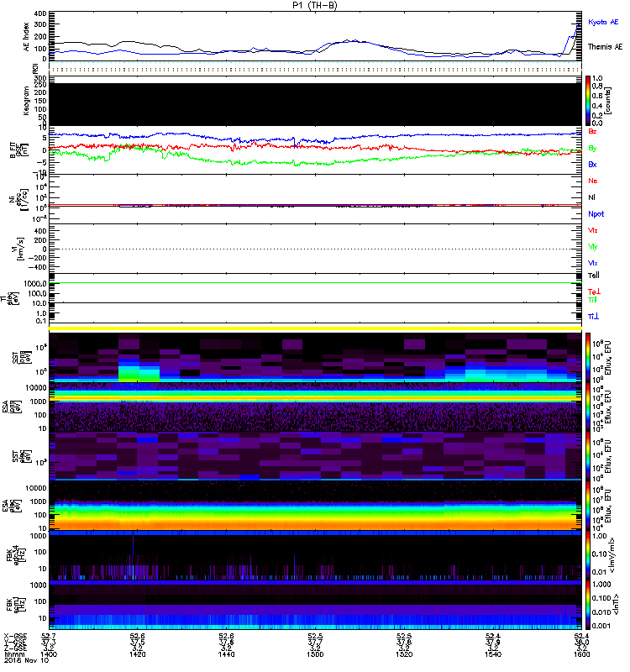The height and width of the screenshot is (672, 630).
Task: Select the blue "Kyoto AE" legend label
Action: (603, 22)
